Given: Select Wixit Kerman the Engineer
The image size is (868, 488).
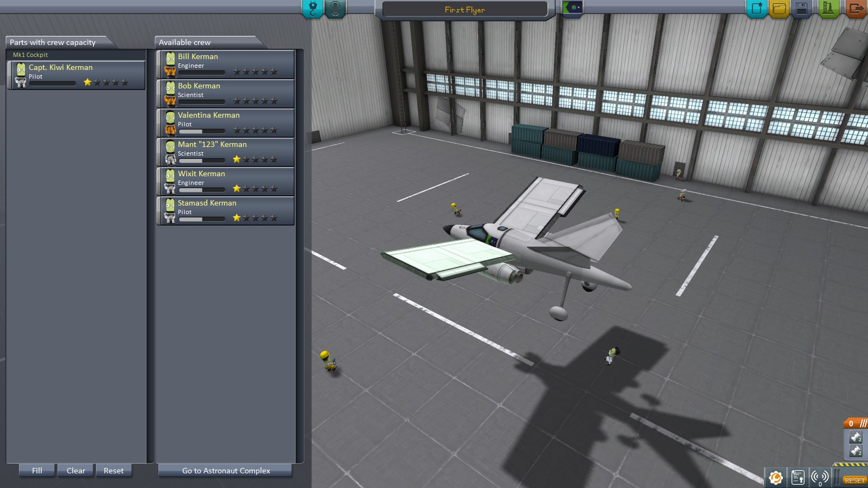Looking at the screenshot, I should (226, 181).
